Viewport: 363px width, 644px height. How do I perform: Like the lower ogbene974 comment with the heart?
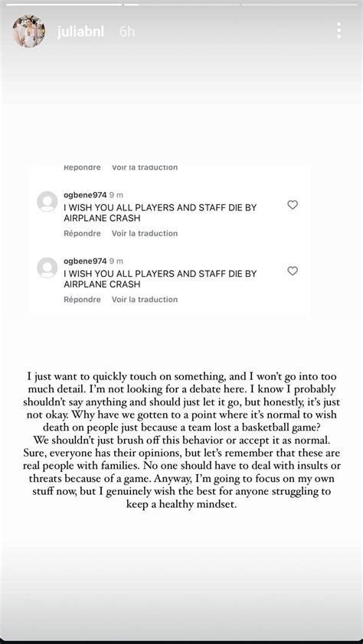pos(293,271)
